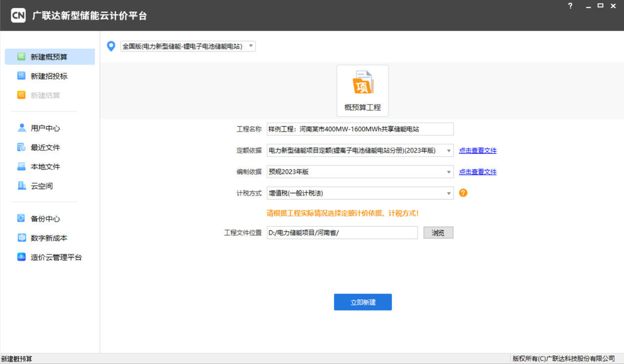
Task: Open 数字新成本 in sidebar
Action: pyautogui.click(x=49, y=238)
